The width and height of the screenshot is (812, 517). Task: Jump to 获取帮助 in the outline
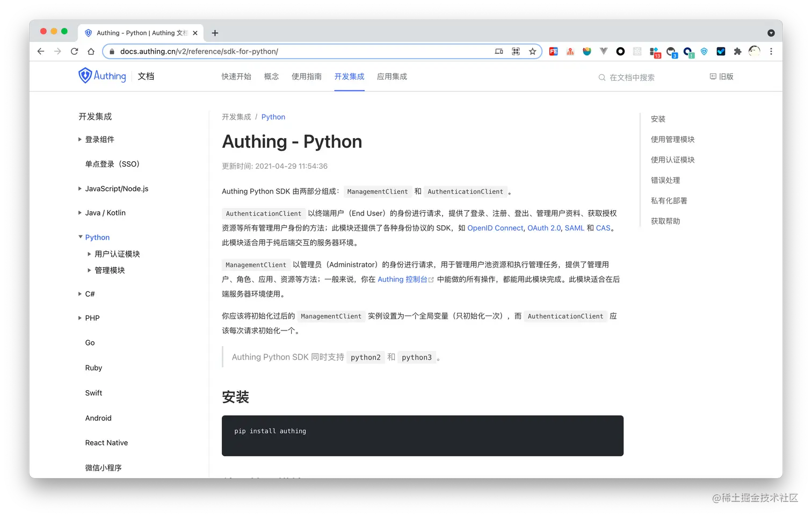[x=665, y=221]
